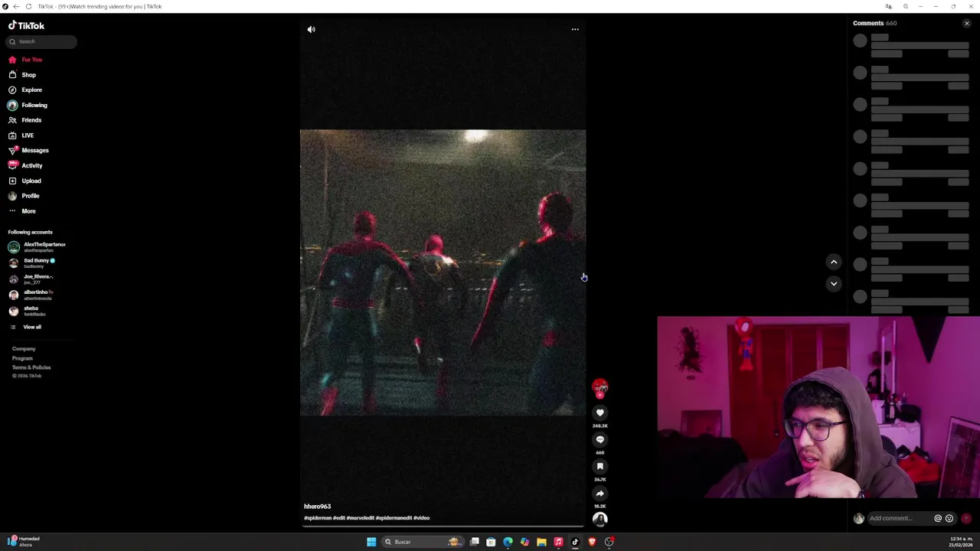Open the three-dot video options menu
Viewport: 980px width, 551px height.
click(575, 29)
